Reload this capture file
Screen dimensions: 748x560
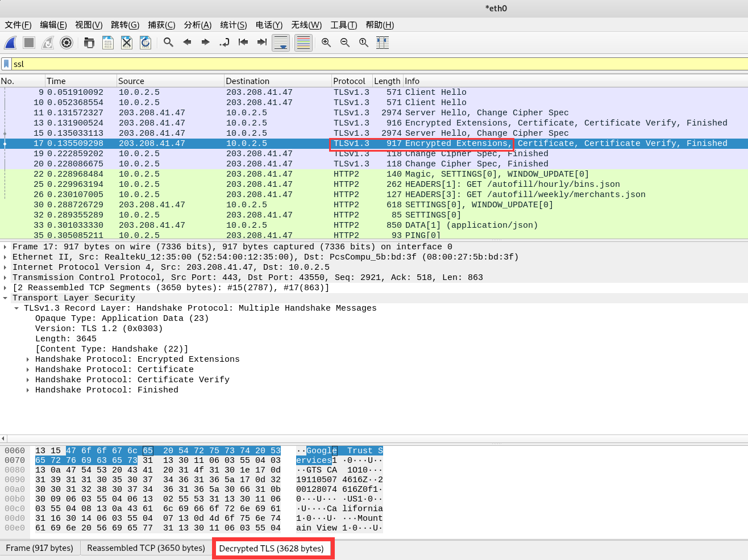146,43
